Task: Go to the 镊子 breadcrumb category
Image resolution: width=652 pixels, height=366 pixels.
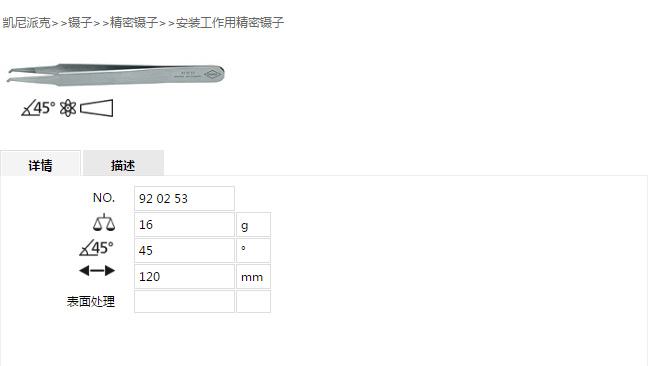Action: [x=80, y=22]
